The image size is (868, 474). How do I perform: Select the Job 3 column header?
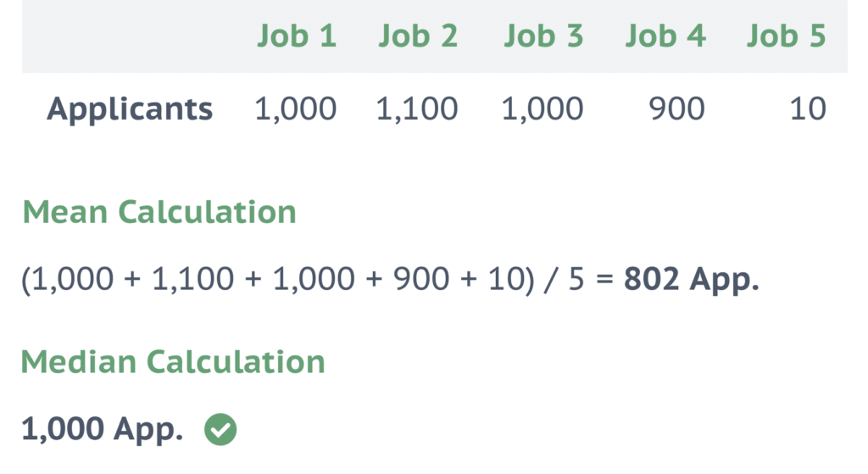point(543,36)
